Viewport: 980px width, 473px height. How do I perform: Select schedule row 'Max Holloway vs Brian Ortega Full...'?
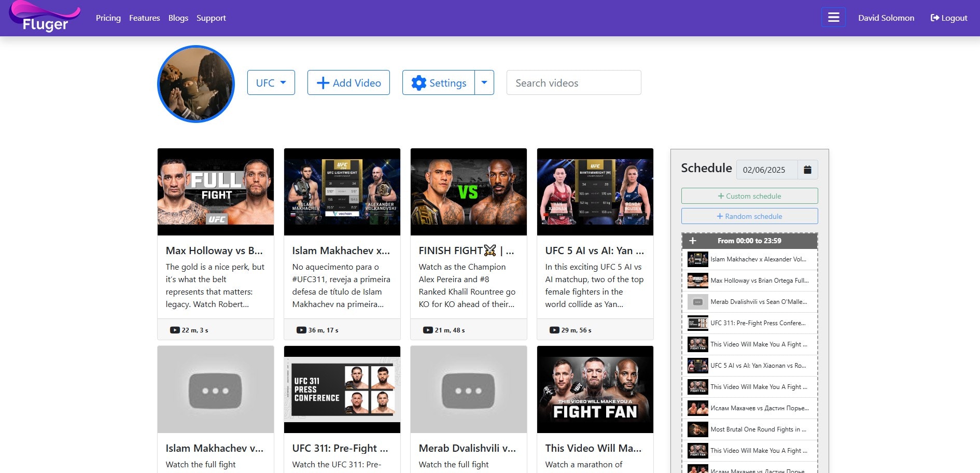(x=750, y=281)
